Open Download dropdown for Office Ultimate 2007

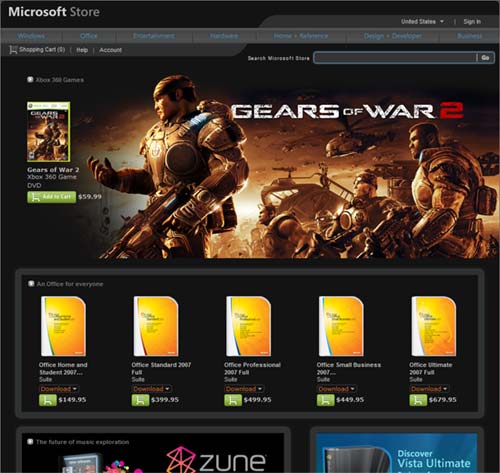click(x=429, y=389)
